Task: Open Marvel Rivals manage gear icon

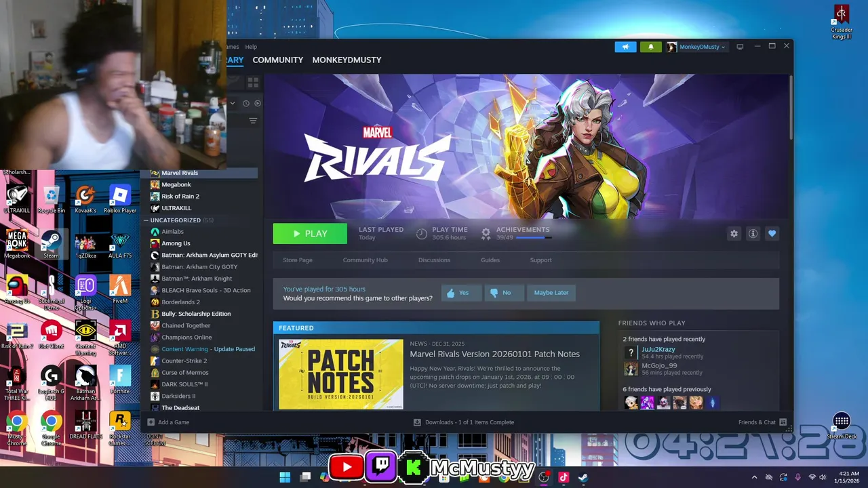Action: point(734,233)
